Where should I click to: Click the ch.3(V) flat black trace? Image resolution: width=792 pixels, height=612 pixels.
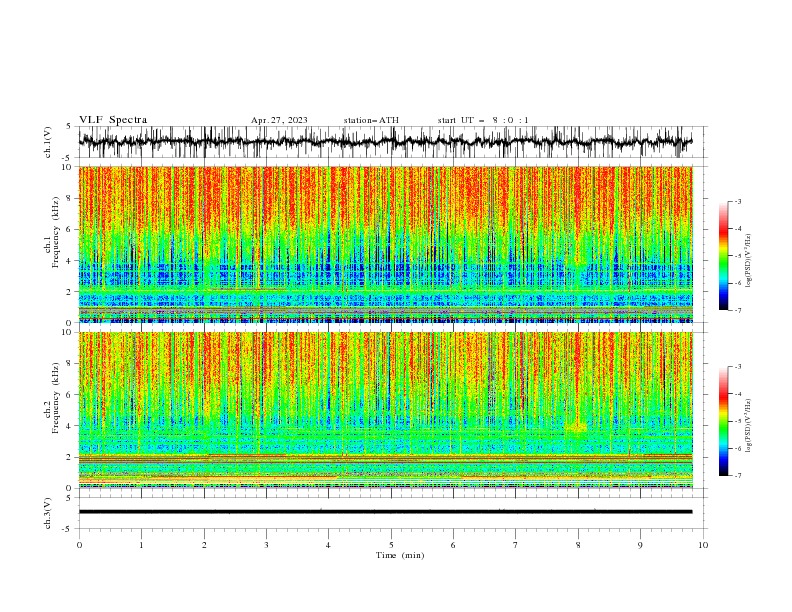pyautogui.click(x=385, y=512)
